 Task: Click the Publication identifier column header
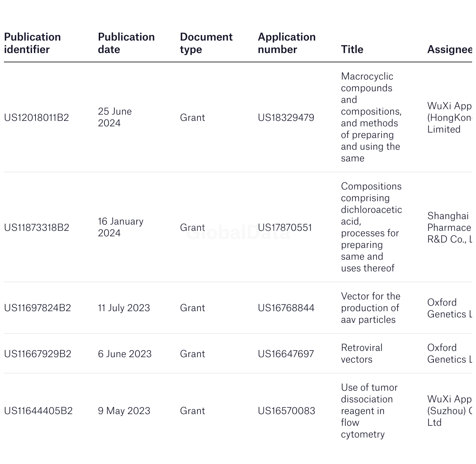pyautogui.click(x=32, y=43)
